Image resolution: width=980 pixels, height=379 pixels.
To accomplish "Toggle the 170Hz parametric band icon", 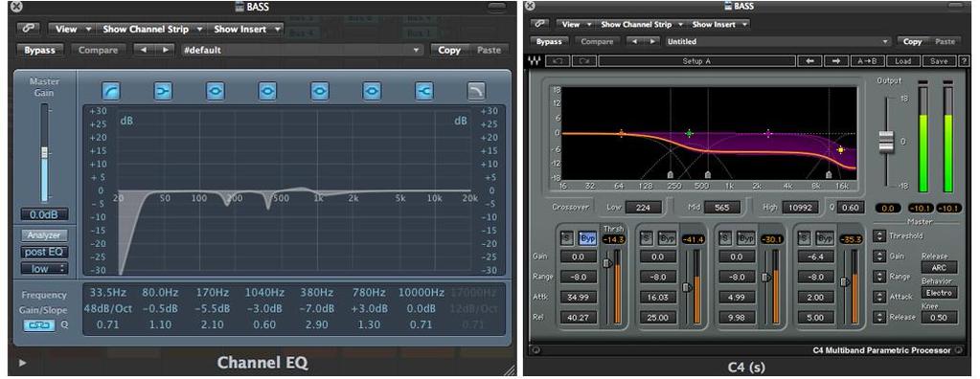I will tap(215, 92).
